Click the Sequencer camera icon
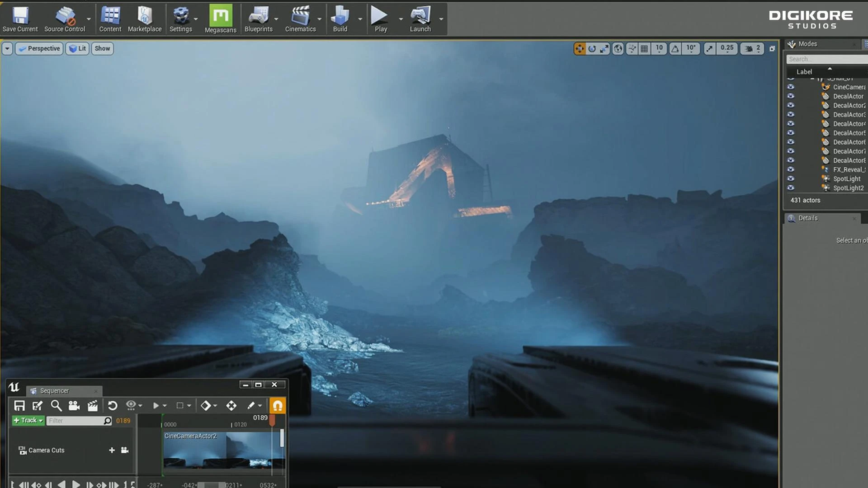 point(74,406)
